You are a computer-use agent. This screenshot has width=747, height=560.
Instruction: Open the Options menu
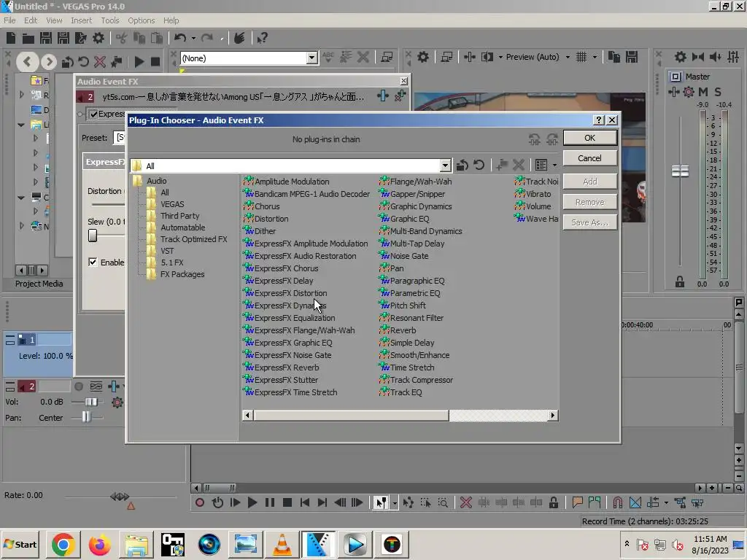pos(141,20)
